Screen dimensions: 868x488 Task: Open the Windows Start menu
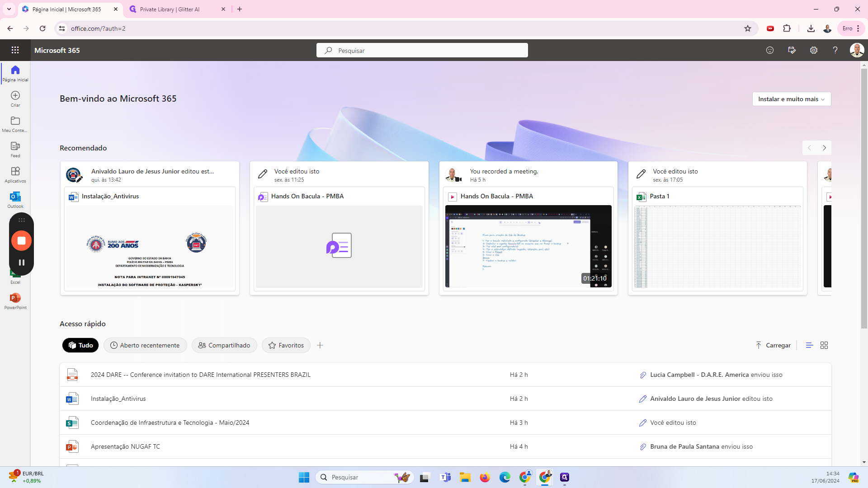[x=304, y=477]
